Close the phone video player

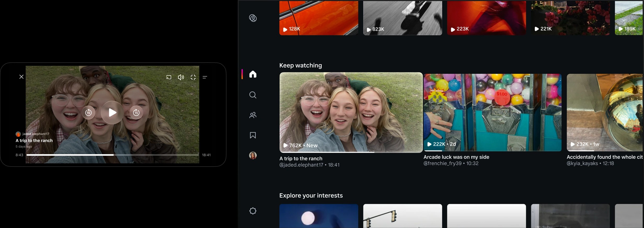[21, 77]
